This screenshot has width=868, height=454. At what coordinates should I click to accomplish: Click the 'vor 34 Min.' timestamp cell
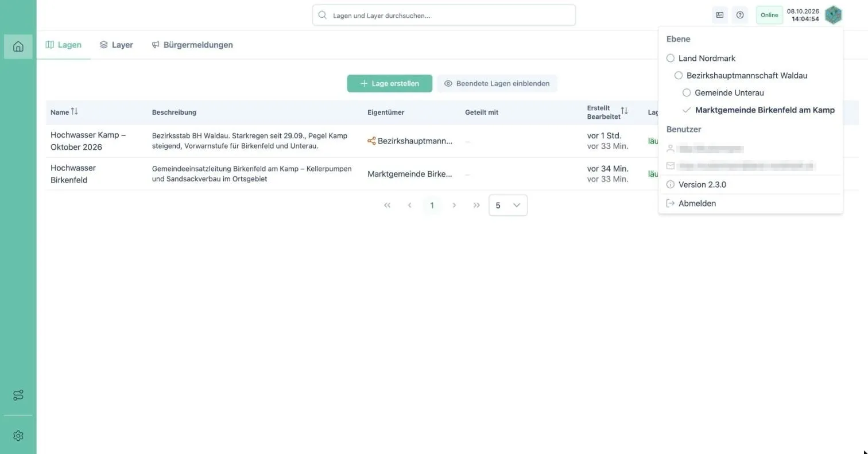pos(608,169)
